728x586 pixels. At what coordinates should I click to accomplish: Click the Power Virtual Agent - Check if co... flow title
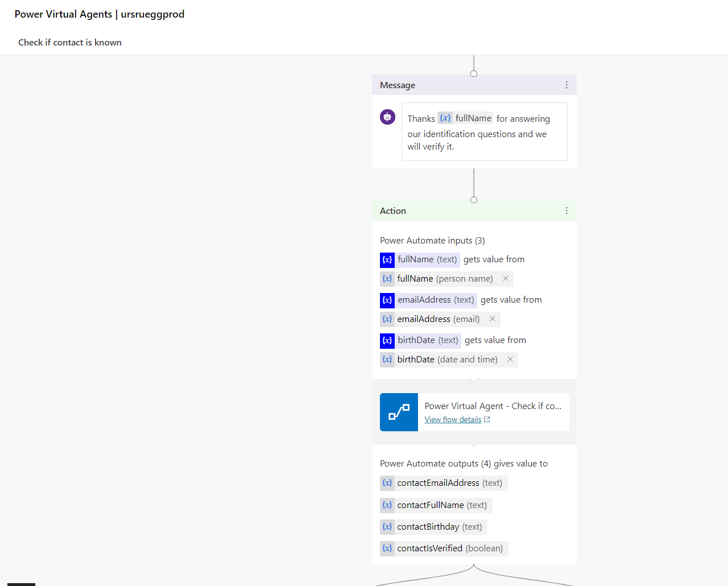click(493, 406)
